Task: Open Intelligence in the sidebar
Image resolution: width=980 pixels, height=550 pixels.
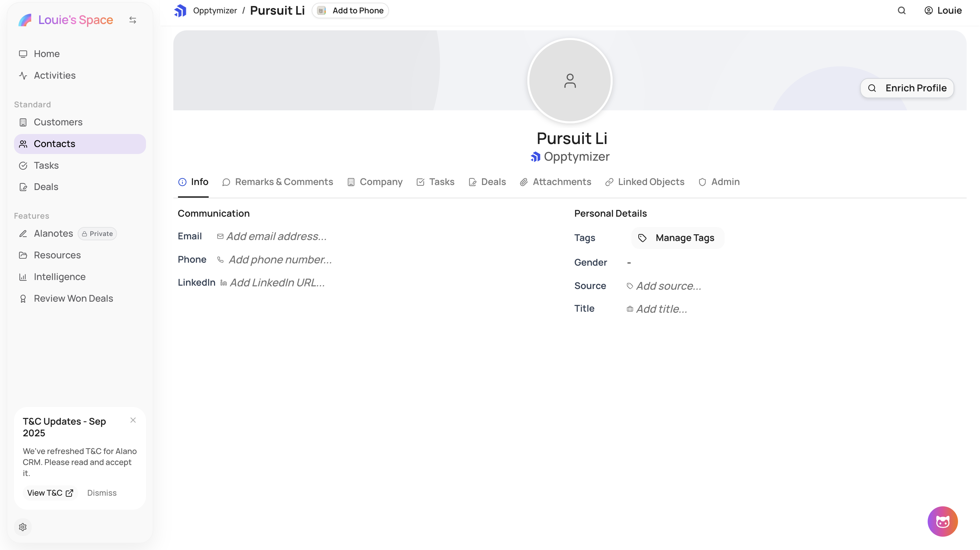Action: pos(80,277)
